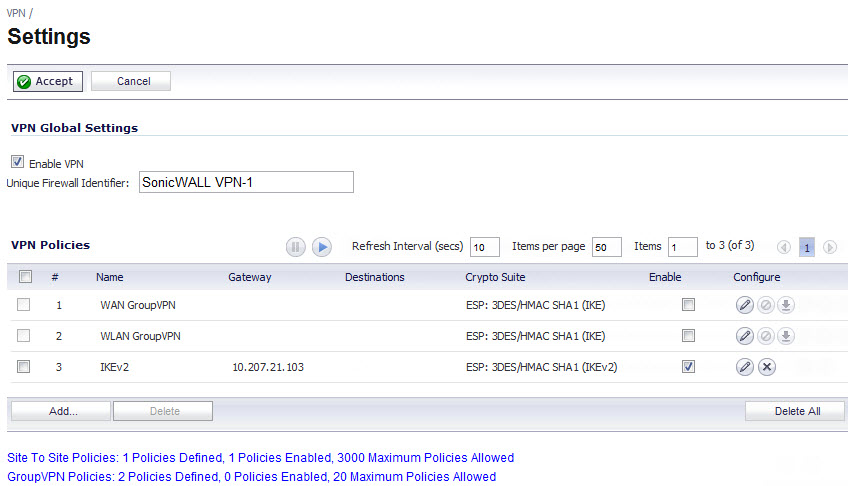Enable the WLAN GroupVPN policy
This screenshot has width=848, height=486.
click(x=688, y=336)
